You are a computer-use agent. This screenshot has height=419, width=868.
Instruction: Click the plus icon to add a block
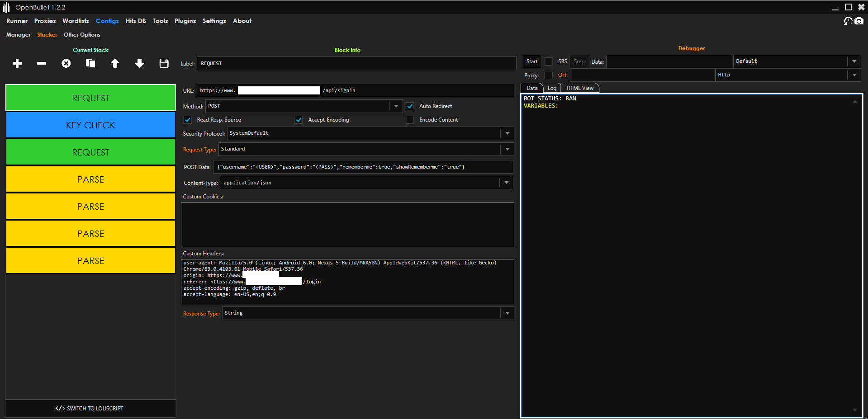pos(17,63)
